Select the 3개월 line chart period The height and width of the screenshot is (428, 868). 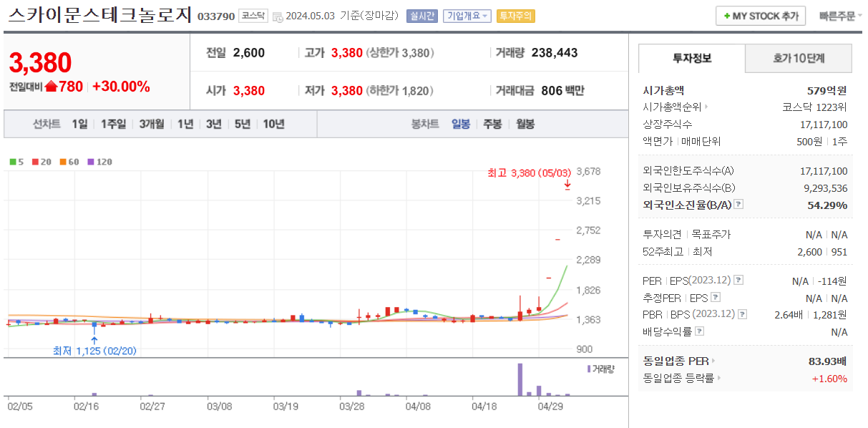(x=152, y=124)
